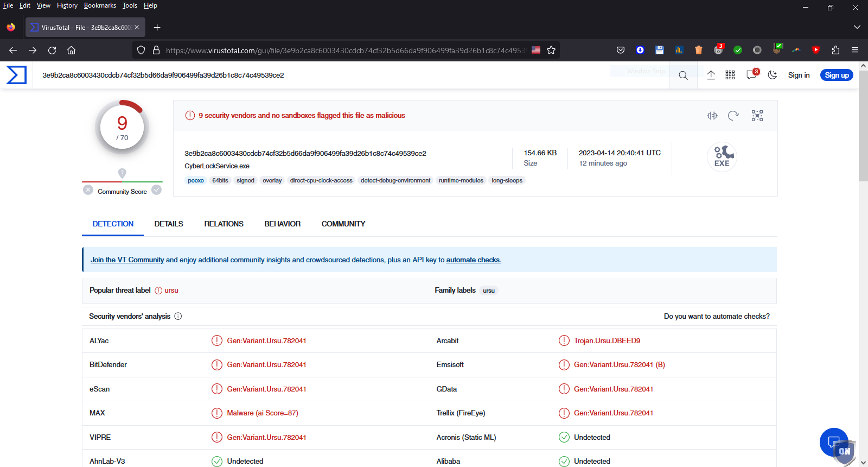This screenshot has height=467, width=868.
Task: Vote positive on Community Score
Action: tap(157, 190)
